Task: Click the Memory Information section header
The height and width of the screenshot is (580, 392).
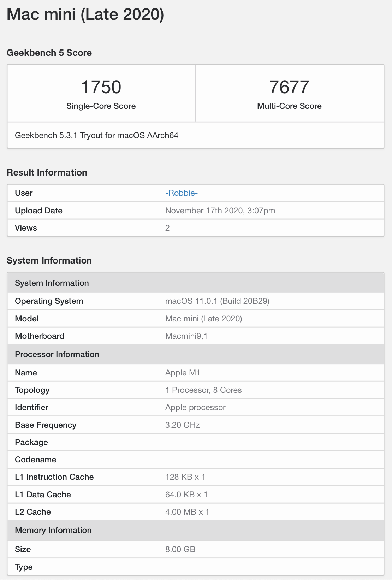Action: pos(196,530)
